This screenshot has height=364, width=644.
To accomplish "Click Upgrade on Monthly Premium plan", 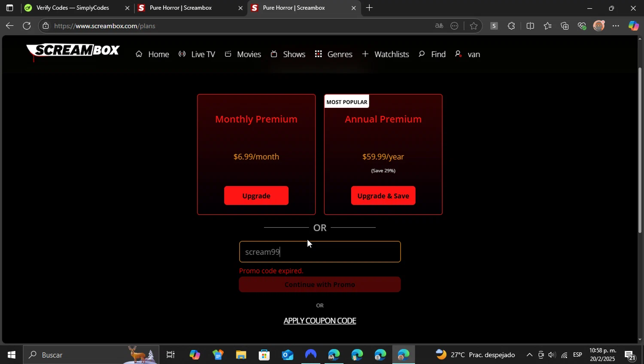I will click(256, 196).
